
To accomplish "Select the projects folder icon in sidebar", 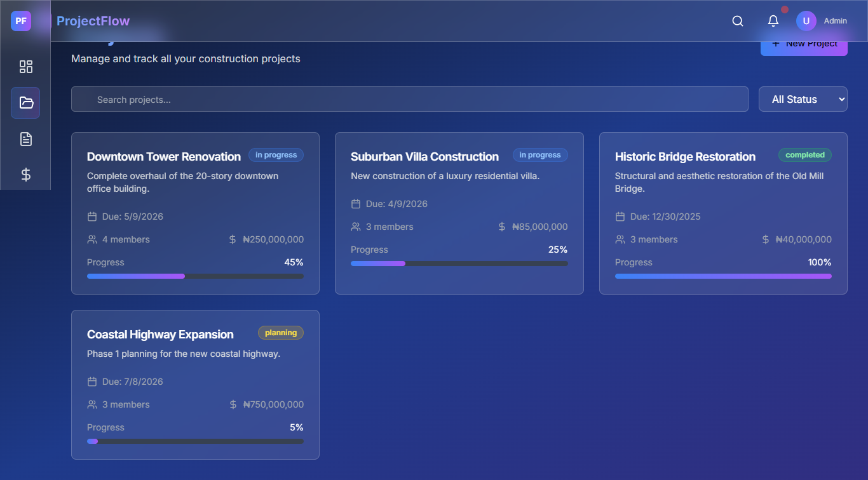I will point(25,103).
